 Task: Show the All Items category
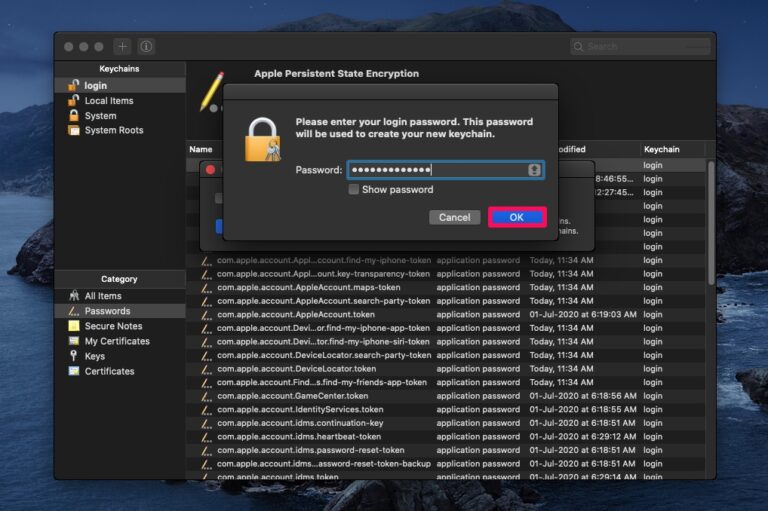click(x=120, y=296)
